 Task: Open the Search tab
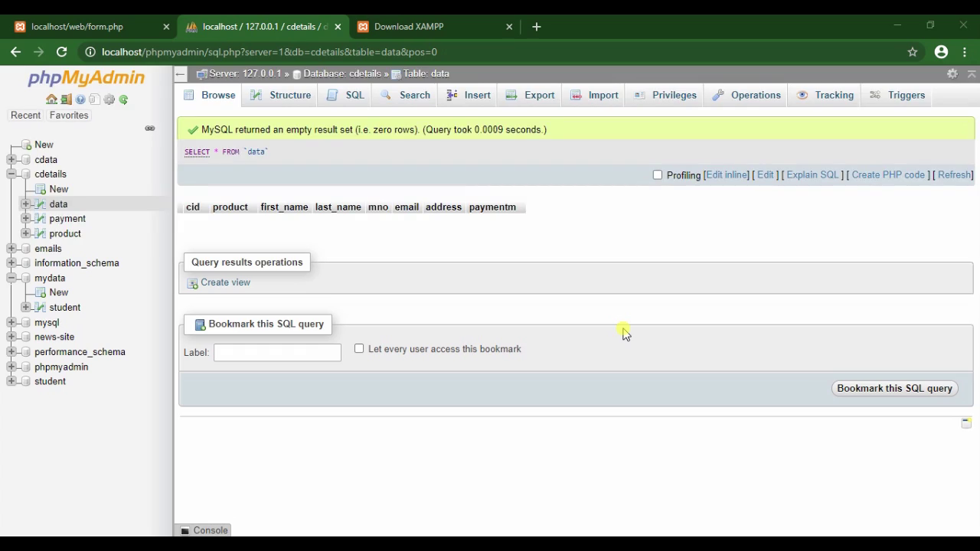[406, 95]
